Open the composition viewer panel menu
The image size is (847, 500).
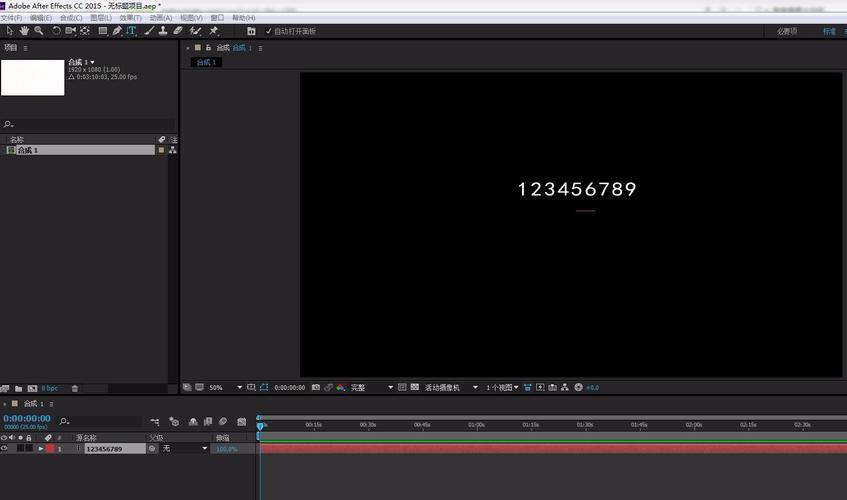click(x=260, y=48)
